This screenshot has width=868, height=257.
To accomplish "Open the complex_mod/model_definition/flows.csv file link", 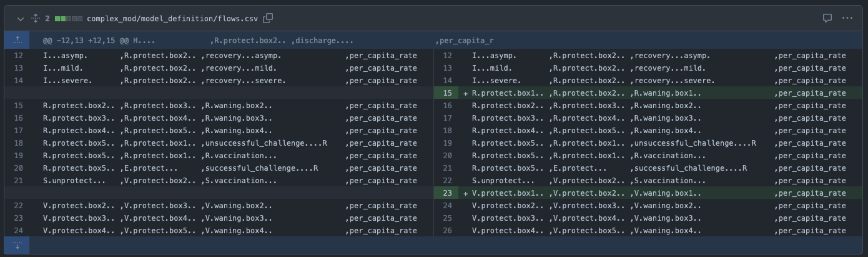I will 173,19.
